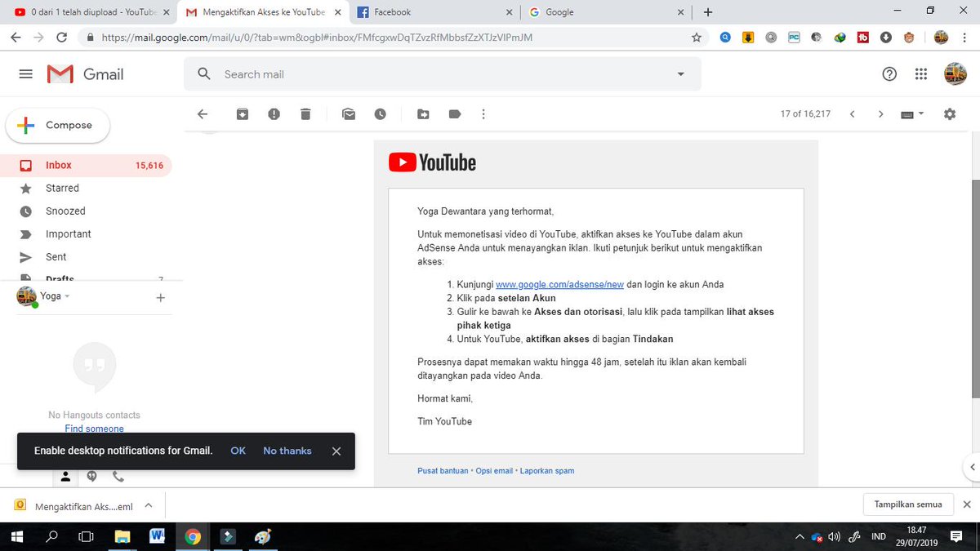Accept desktop notifications with OK
980x551 pixels.
[238, 451]
